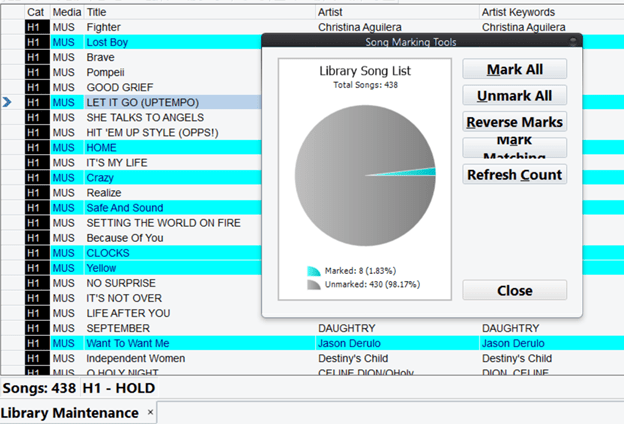This screenshot has height=424, width=624.
Task: Sort by the Title column header
Action: (x=98, y=12)
